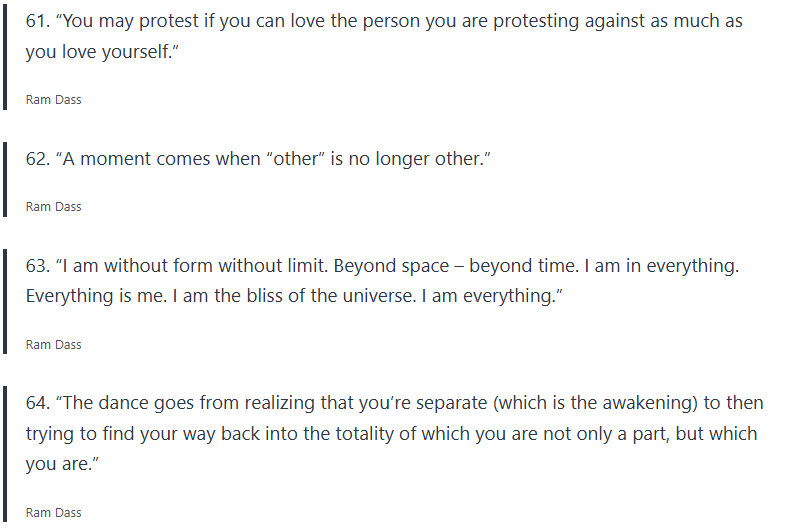Select the Ram Dass credit under quote 64
The image size is (807, 529).
point(53,513)
